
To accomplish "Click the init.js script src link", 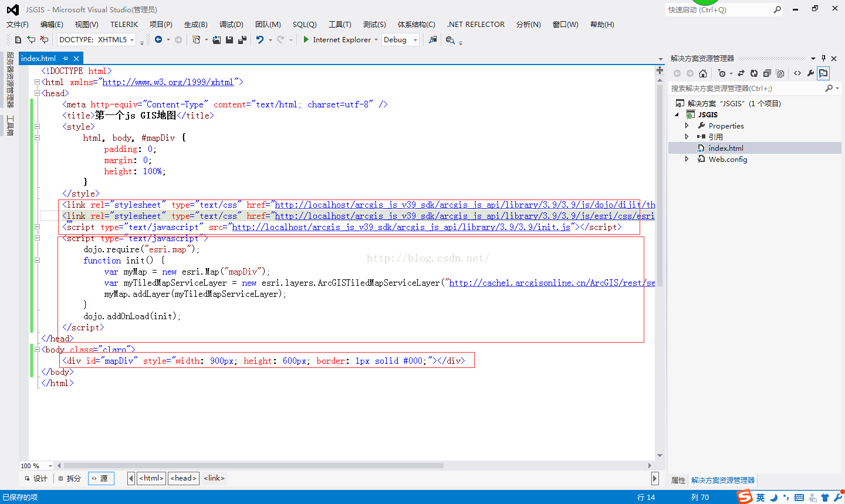I will click(x=401, y=227).
